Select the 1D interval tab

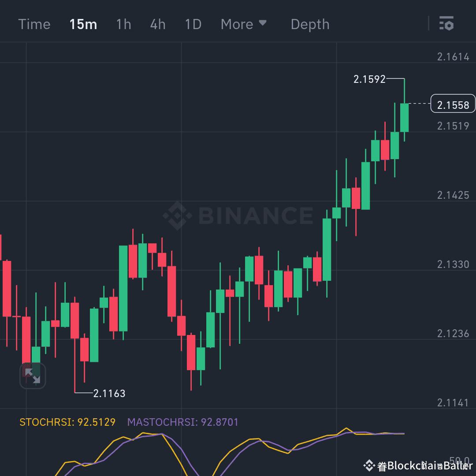(x=192, y=24)
